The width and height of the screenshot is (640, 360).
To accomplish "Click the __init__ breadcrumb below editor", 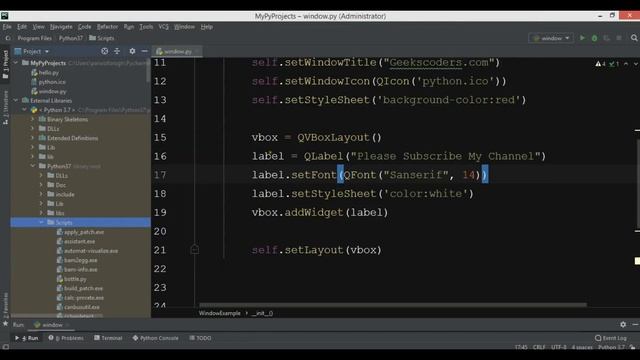I will pos(262,313).
